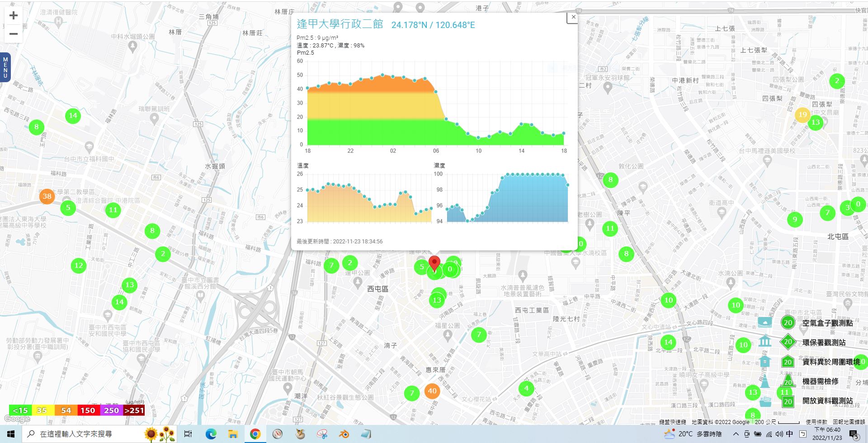Click the last update time 2022-11-23 18:34:56
Screen dimensions: 868x443
click(x=358, y=242)
